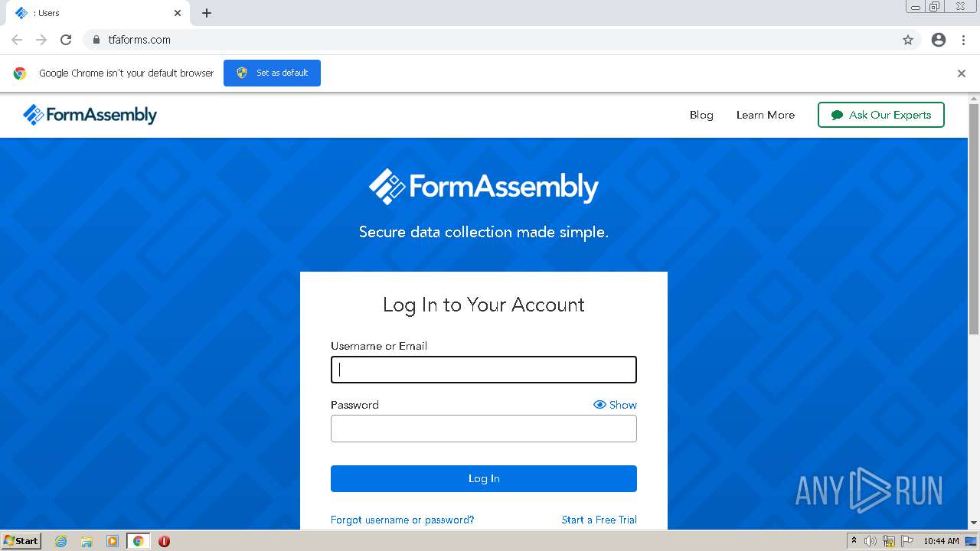The width and height of the screenshot is (980, 551).
Task: Focus the Password input field
Action: pyautogui.click(x=483, y=429)
